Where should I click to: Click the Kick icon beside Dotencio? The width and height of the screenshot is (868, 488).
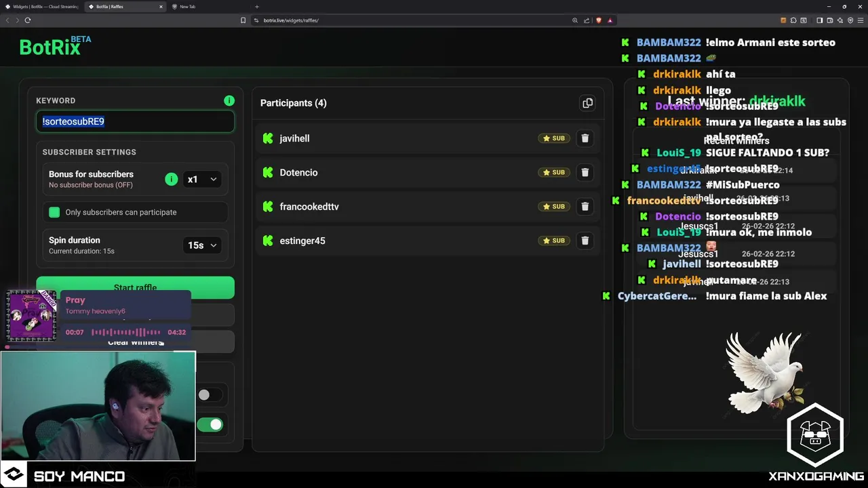tap(268, 172)
